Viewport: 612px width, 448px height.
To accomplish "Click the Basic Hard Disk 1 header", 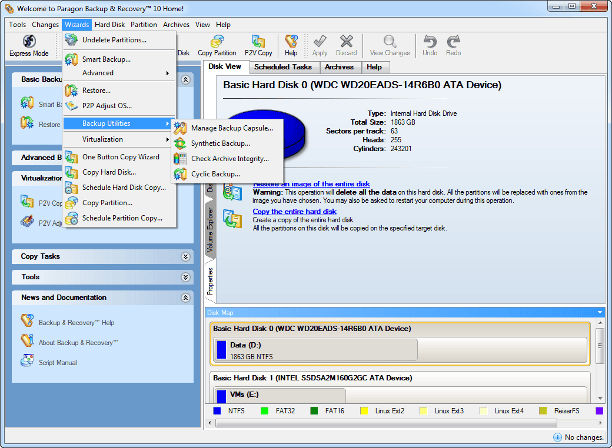I will 312,378.
